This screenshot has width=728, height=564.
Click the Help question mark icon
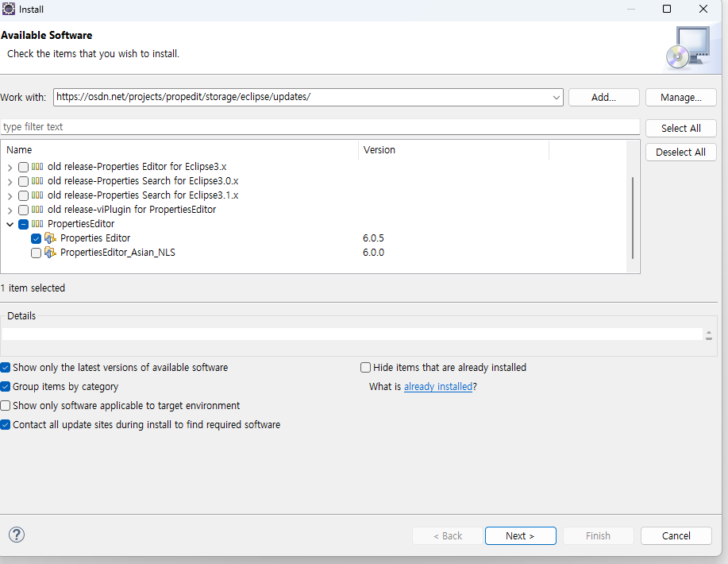(17, 535)
